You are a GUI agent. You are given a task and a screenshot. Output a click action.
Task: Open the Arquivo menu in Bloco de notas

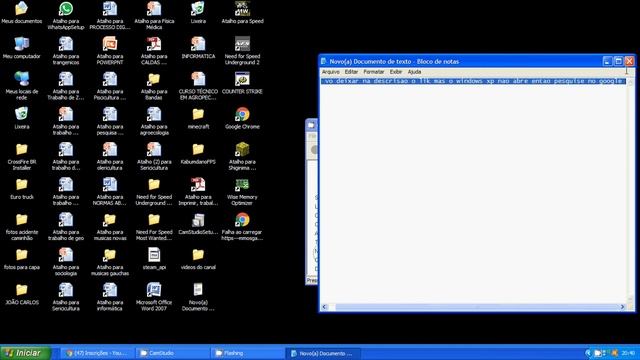coord(331,72)
